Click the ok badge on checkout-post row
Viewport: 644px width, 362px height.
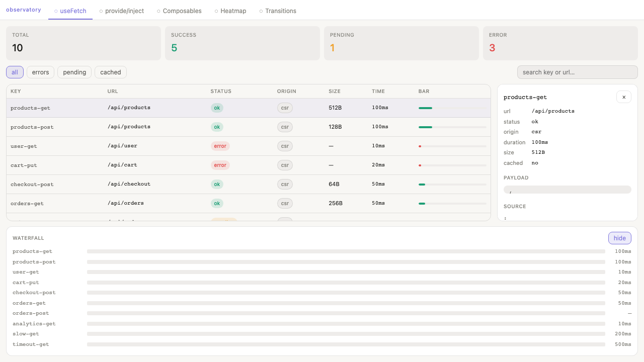tap(217, 184)
